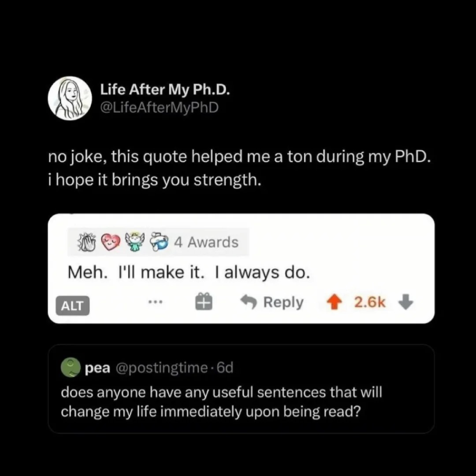The image size is (476, 476).
Task: Click the fourth award icon beside "4 Awards"
Action: (158, 242)
